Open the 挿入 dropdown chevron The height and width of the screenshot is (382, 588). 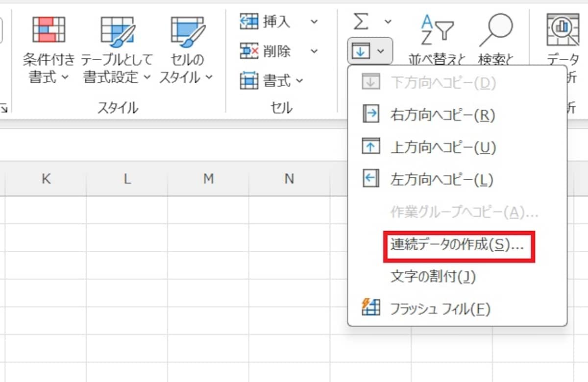point(314,22)
